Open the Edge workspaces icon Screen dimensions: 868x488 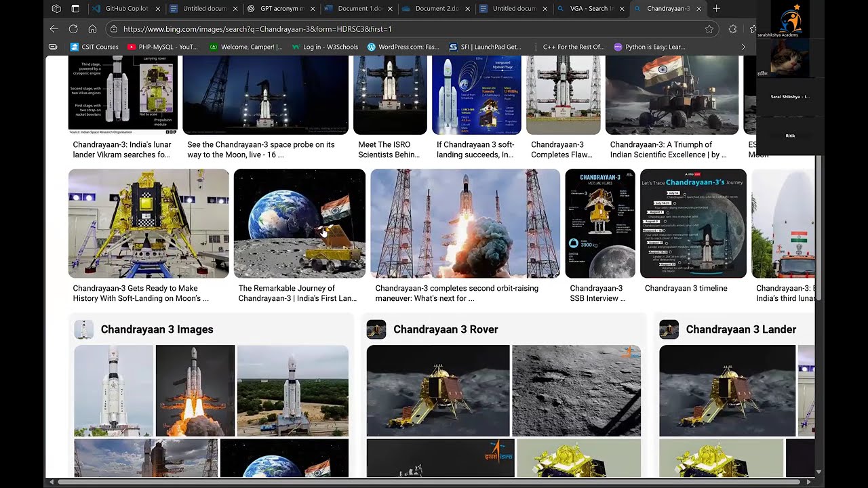[56, 9]
